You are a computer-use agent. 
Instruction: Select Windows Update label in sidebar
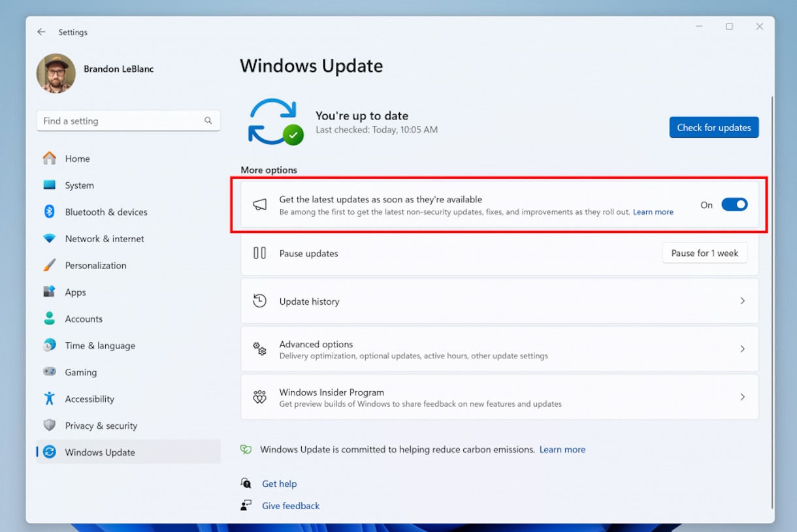[100, 452]
